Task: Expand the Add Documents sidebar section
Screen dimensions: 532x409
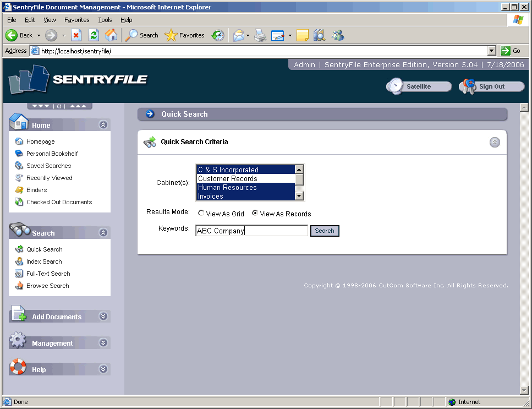Action: (103, 317)
